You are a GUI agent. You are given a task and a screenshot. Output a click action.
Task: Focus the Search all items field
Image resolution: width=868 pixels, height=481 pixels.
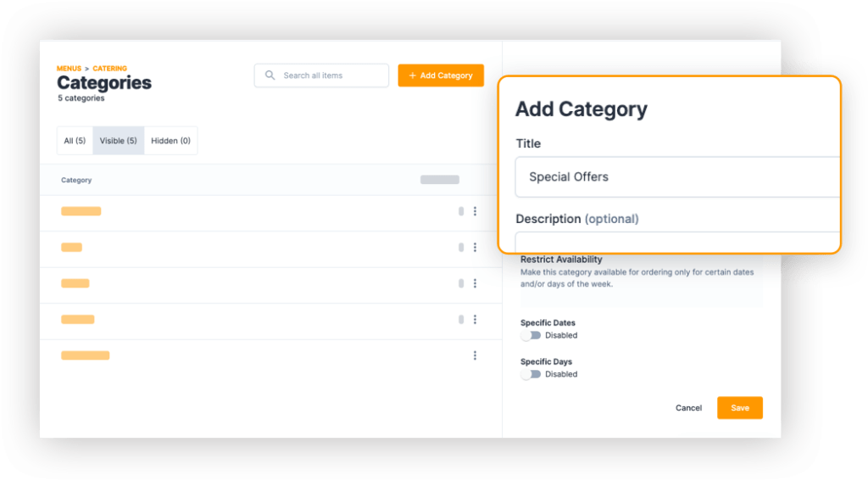[x=321, y=76]
